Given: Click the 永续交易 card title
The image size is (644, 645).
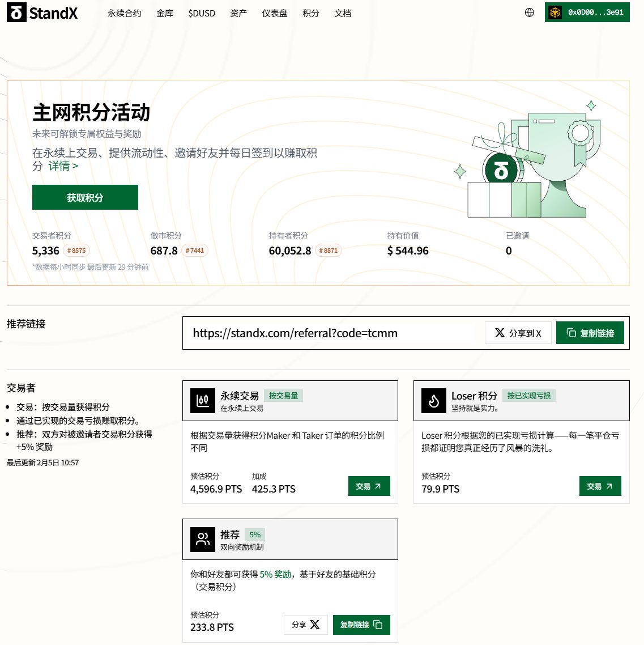Looking at the screenshot, I should tap(240, 396).
